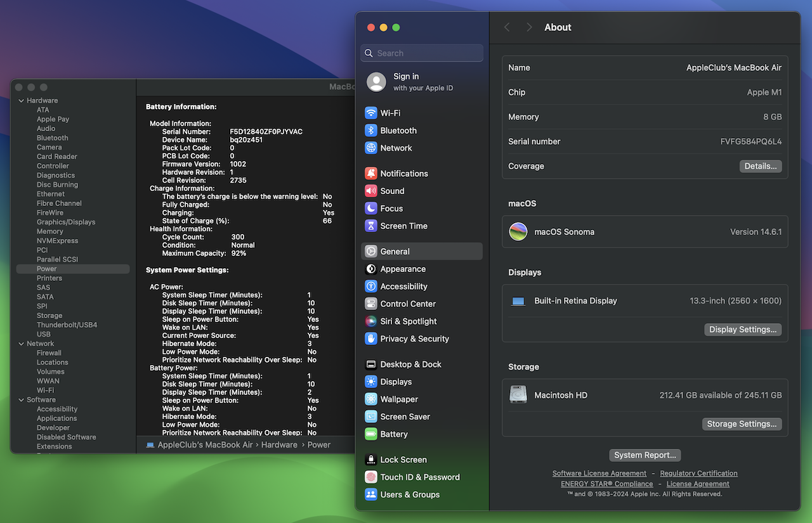Image resolution: width=812 pixels, height=523 pixels.
Task: Open Display Settings button
Action: point(743,330)
